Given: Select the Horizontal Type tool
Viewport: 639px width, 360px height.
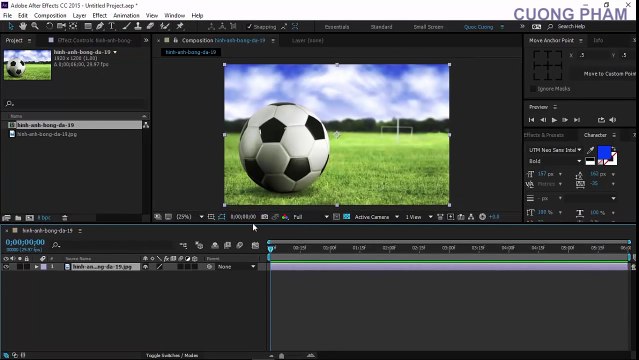Looking at the screenshot, I should (112, 26).
